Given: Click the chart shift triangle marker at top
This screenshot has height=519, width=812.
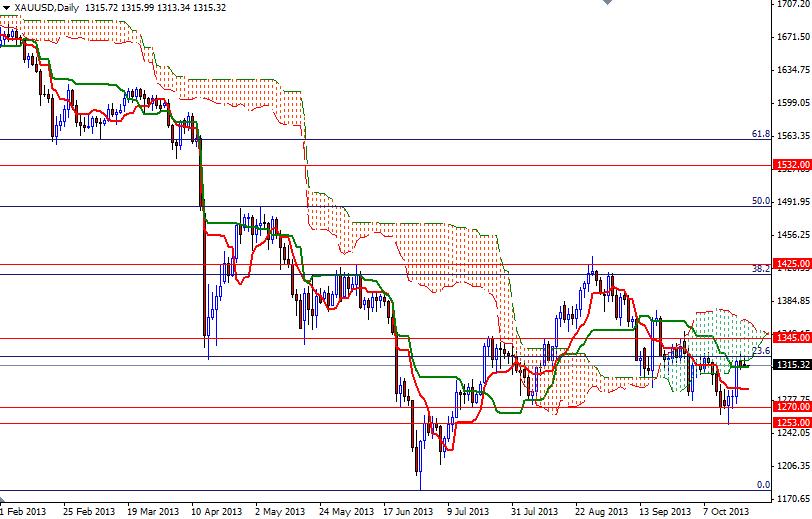Looking at the screenshot, I should point(607,2).
